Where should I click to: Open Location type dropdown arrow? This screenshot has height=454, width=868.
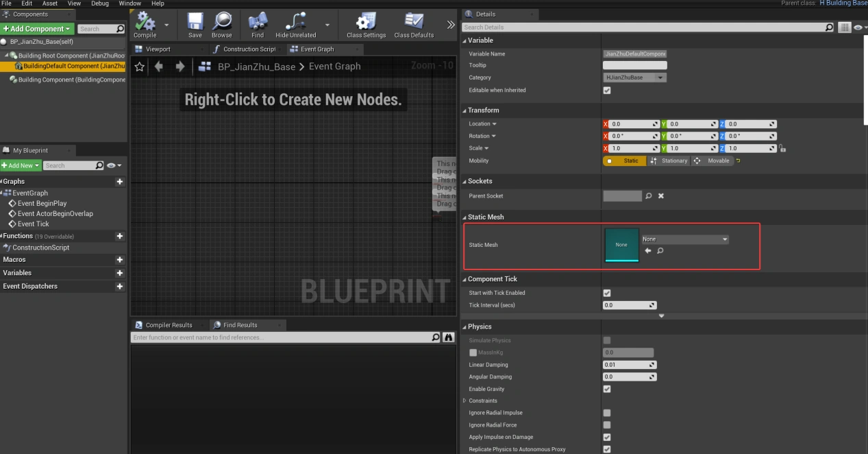pos(495,124)
